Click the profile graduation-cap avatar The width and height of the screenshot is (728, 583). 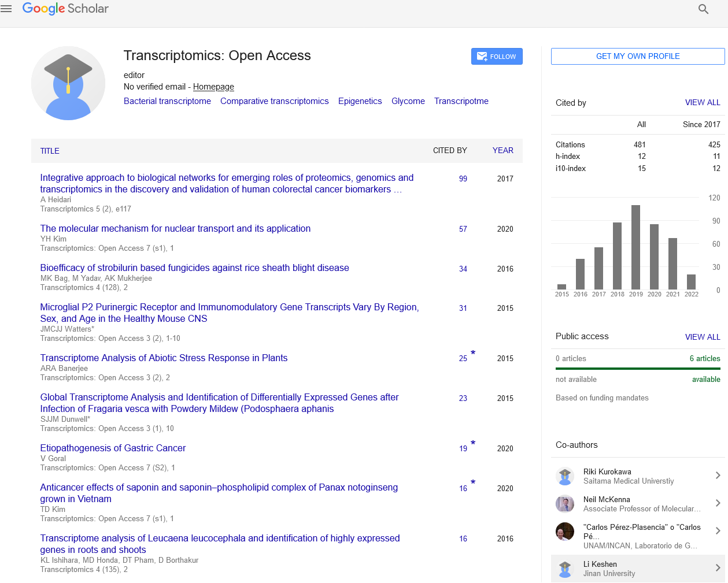[68, 83]
